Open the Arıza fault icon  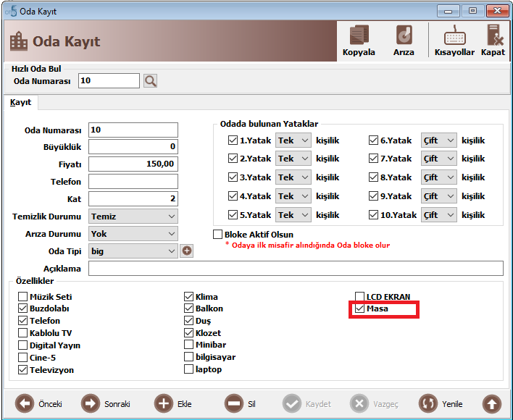coord(404,35)
